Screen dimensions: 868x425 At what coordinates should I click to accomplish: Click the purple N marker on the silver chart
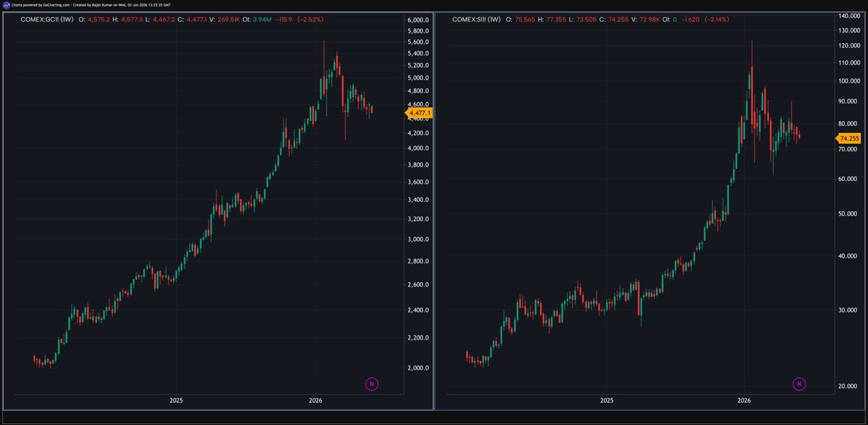799,384
